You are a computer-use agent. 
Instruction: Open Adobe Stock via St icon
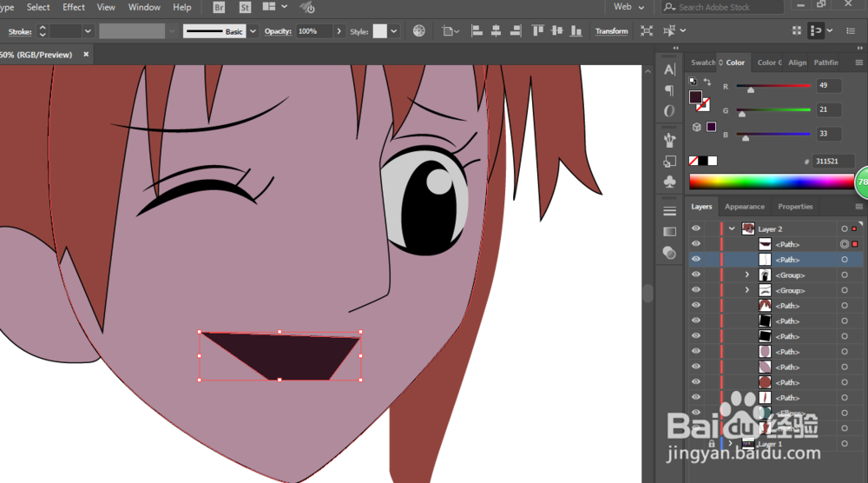coord(246,7)
